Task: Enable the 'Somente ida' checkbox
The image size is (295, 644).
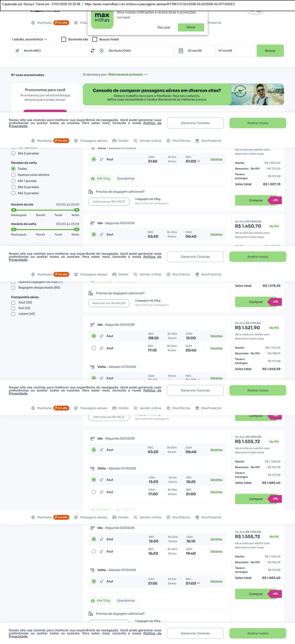Action: [x=64, y=39]
